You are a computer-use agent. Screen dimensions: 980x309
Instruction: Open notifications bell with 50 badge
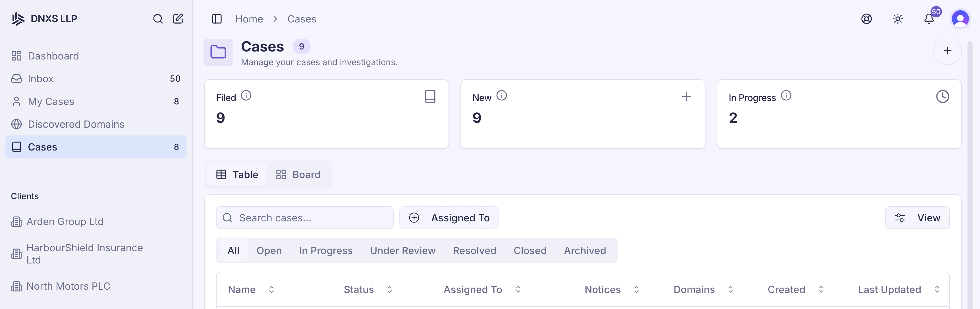[929, 19]
